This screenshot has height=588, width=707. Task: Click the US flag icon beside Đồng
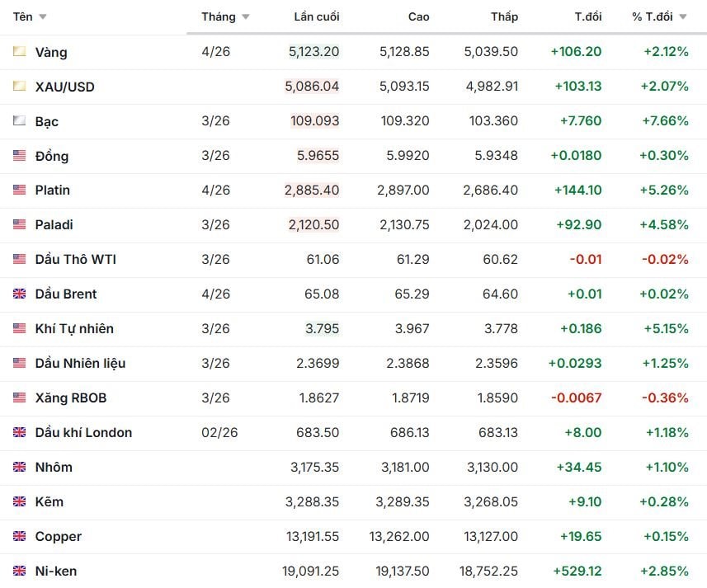(x=20, y=156)
